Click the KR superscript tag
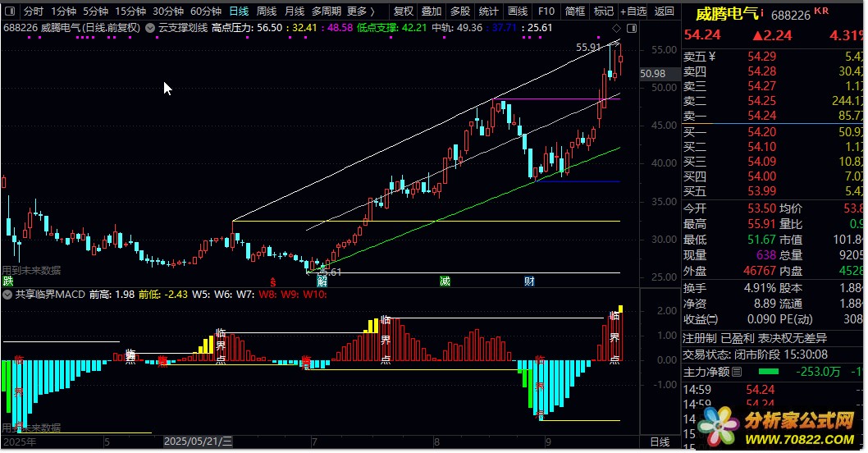Screen dimensions: 868x453 pos(821,11)
